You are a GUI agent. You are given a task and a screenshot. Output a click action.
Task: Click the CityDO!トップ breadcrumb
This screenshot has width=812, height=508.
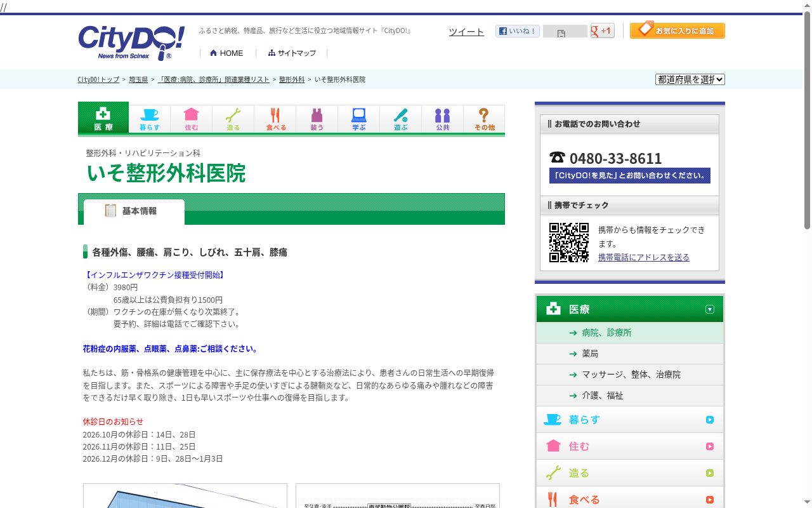(x=98, y=80)
